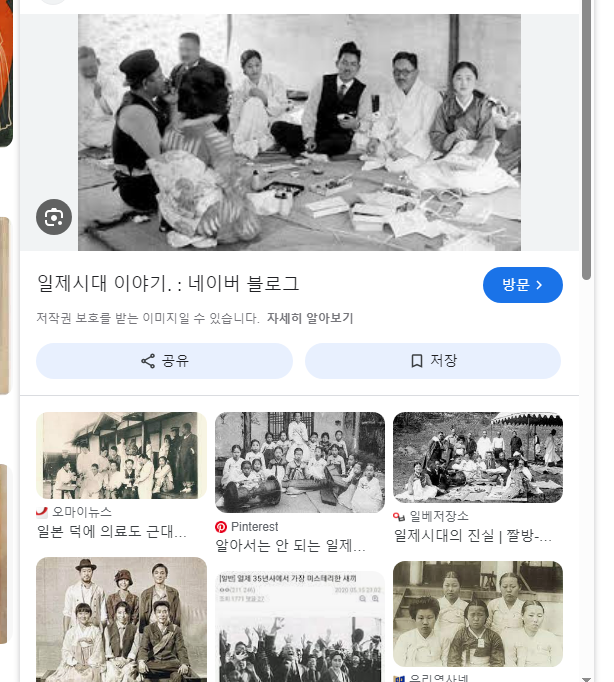The image size is (614, 682).
Task: Open the 오마이뉴스 group photo thumbnail
Action: click(x=121, y=455)
